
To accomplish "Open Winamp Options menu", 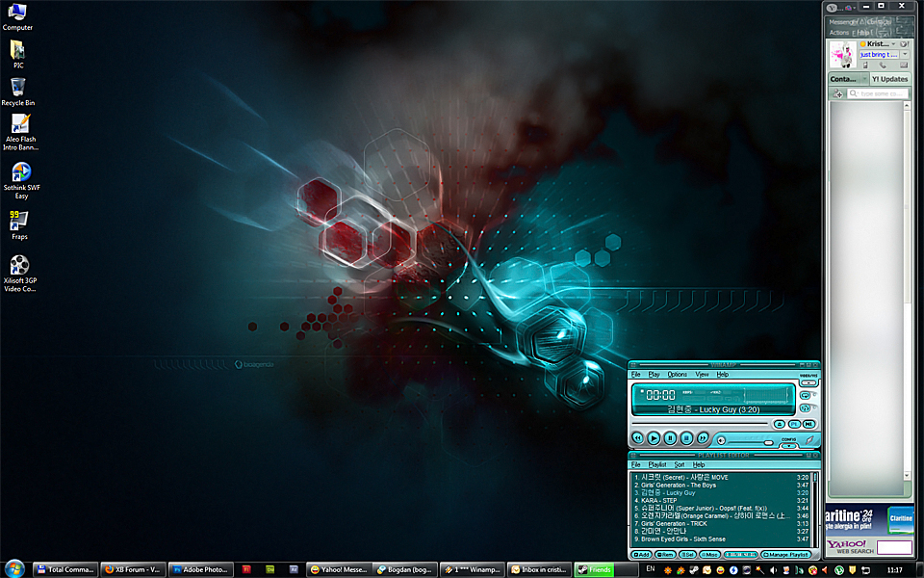I will click(677, 375).
